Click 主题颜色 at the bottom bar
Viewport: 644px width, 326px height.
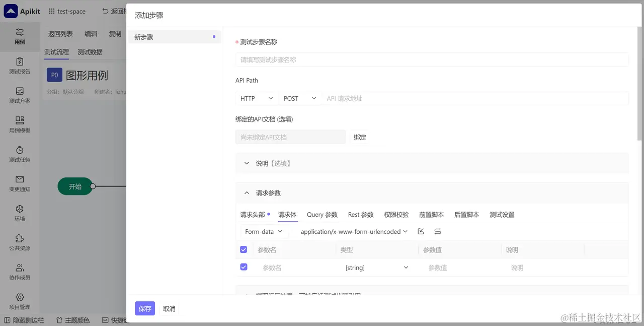tap(73, 320)
